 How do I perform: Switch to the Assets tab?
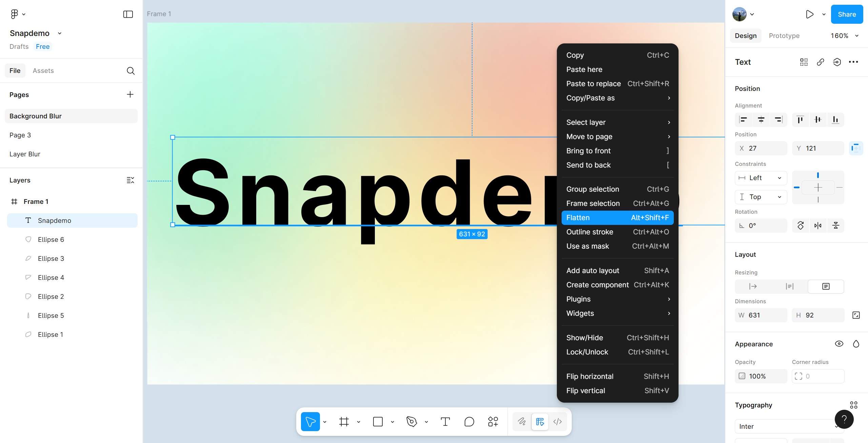[43, 71]
